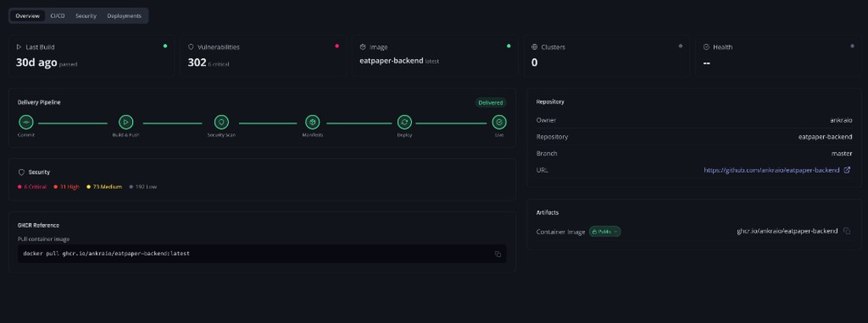Open the Security tab
The width and height of the screenshot is (868, 323).
86,16
